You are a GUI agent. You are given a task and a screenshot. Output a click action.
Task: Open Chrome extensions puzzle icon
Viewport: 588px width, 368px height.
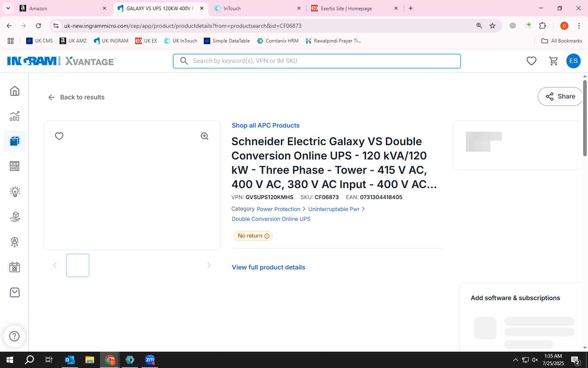click(542, 26)
